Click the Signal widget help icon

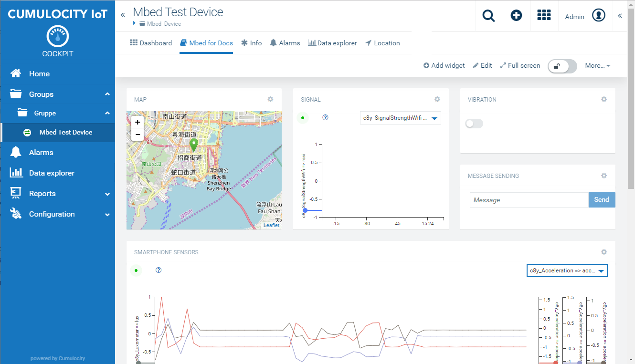[x=326, y=117]
